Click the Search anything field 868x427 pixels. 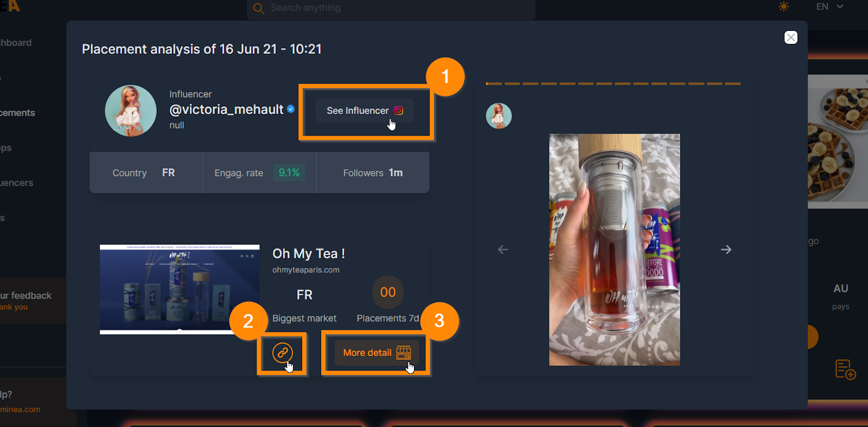tap(391, 9)
